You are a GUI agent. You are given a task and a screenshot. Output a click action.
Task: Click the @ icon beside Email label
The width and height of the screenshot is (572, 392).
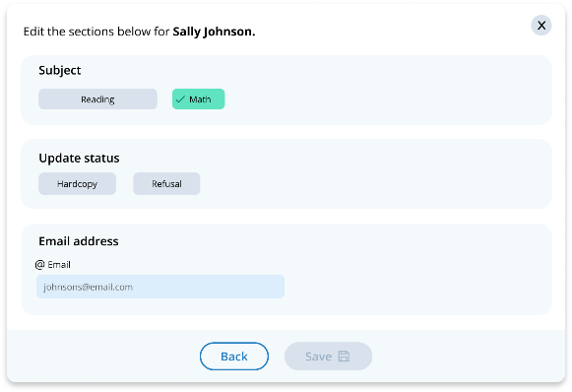39,265
